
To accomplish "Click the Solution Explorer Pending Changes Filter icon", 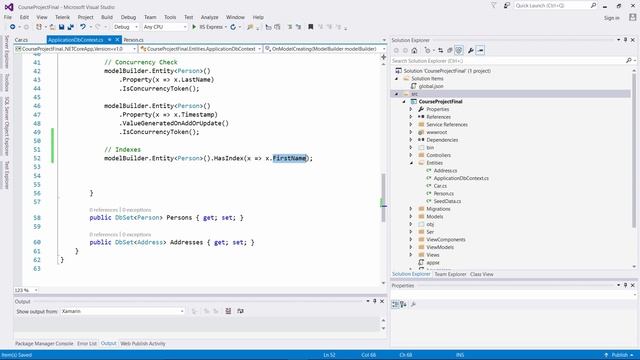I will pos(427,51).
